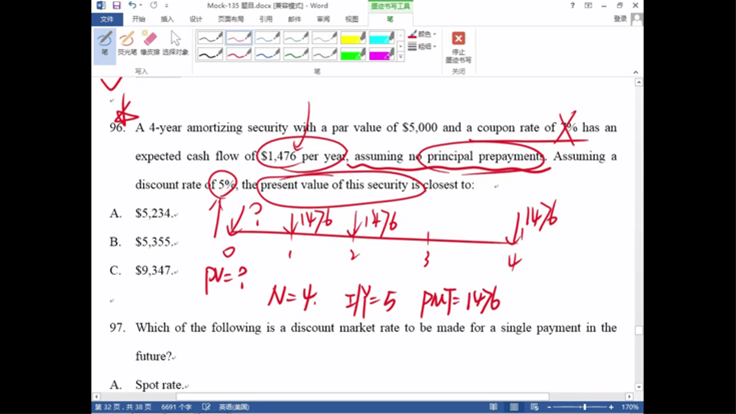This screenshot has height=414, width=736.
Task: Pick the thick black pen style
Action: coord(210,54)
